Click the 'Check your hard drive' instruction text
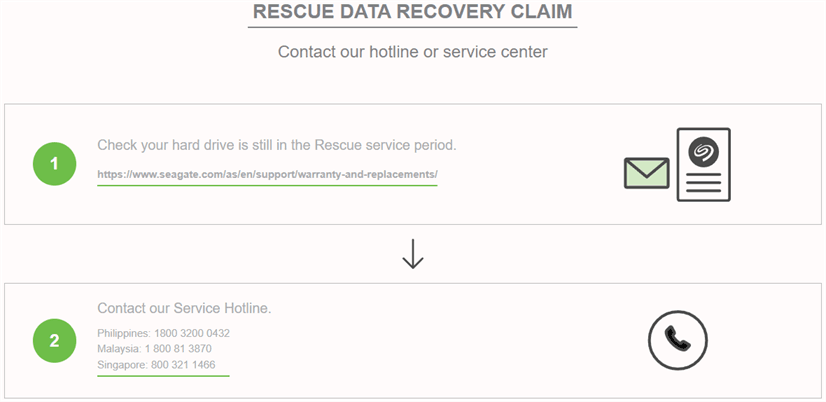This screenshot has width=826, height=402. click(x=276, y=145)
